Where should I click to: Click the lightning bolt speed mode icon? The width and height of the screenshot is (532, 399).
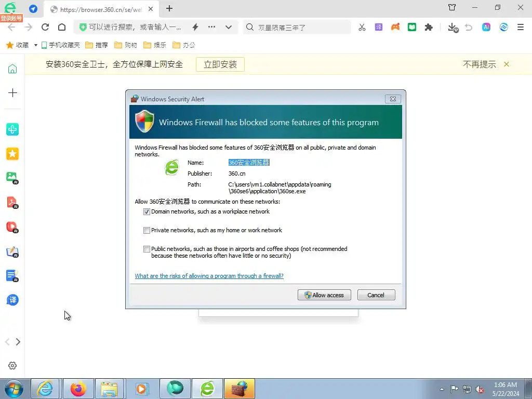click(x=195, y=27)
